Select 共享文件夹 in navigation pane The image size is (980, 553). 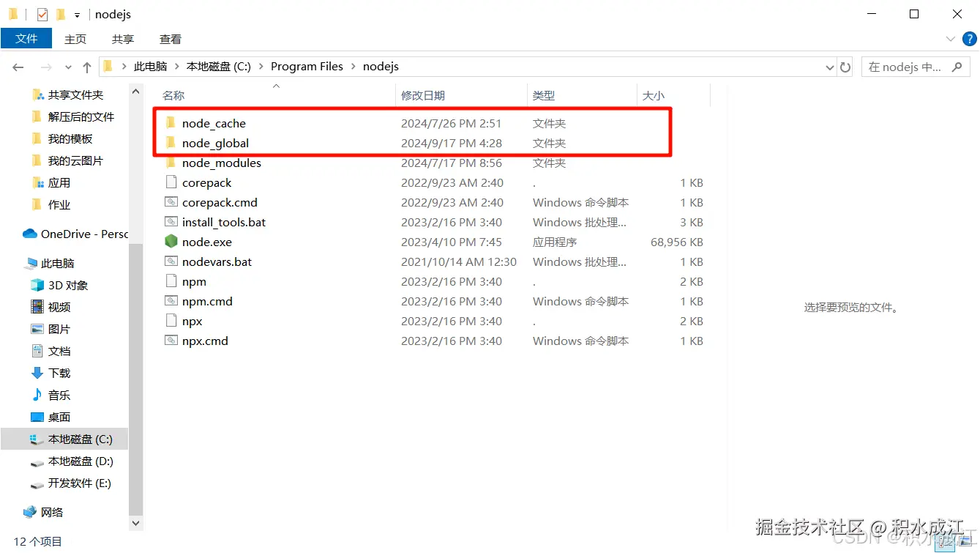(x=75, y=94)
